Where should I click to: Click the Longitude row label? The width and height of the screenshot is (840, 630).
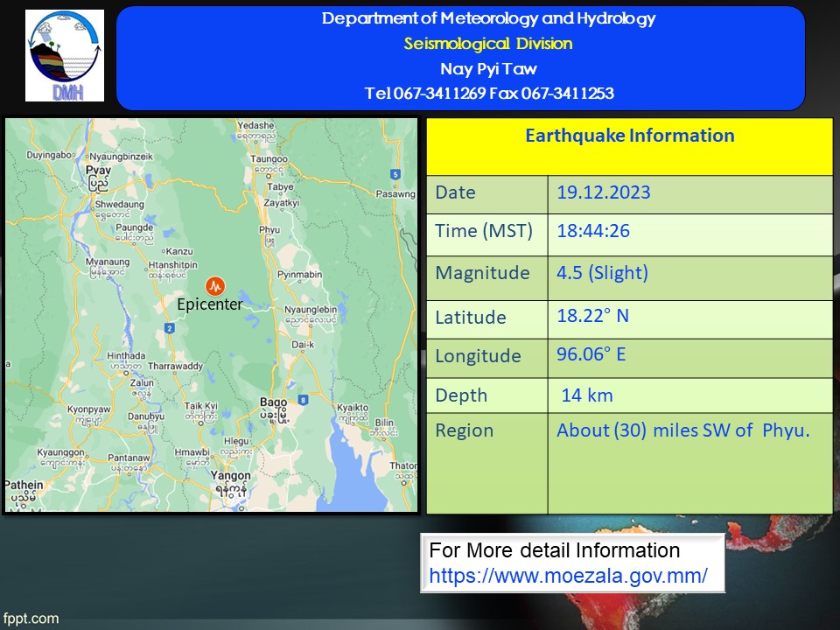tap(478, 356)
